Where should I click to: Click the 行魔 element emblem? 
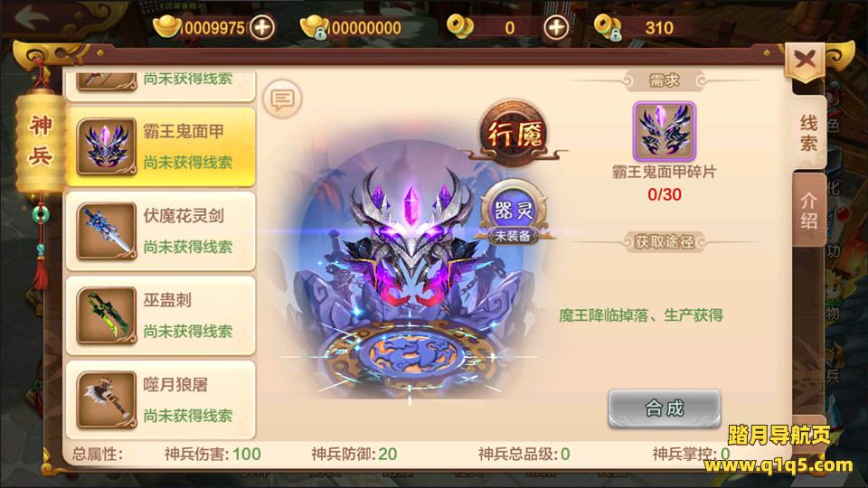pos(514,135)
